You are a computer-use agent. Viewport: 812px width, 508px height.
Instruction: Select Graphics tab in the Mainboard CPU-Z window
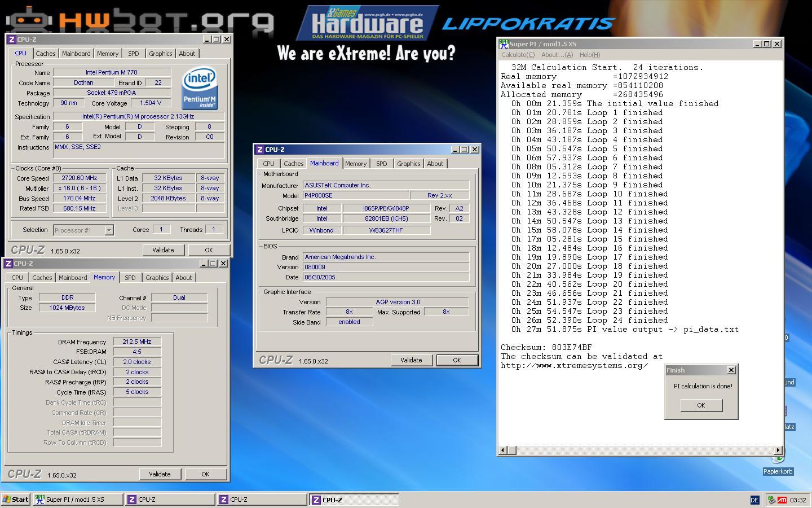tap(409, 164)
